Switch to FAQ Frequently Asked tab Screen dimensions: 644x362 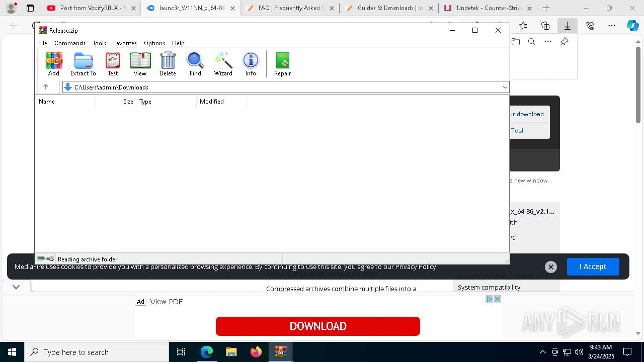[290, 8]
